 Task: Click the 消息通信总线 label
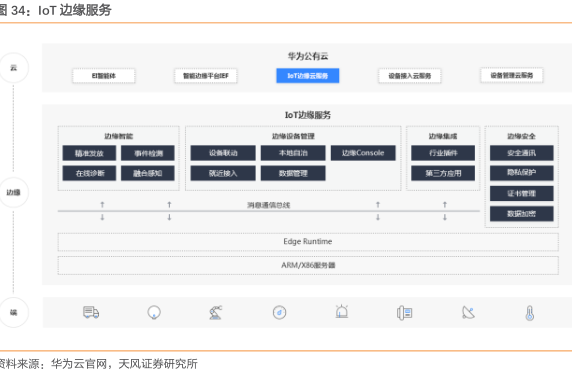pos(268,205)
